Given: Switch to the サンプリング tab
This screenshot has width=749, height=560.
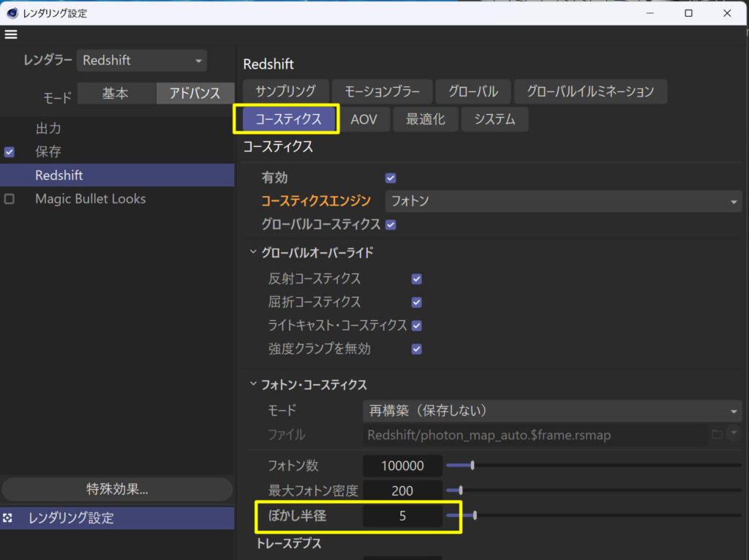Looking at the screenshot, I should 286,91.
